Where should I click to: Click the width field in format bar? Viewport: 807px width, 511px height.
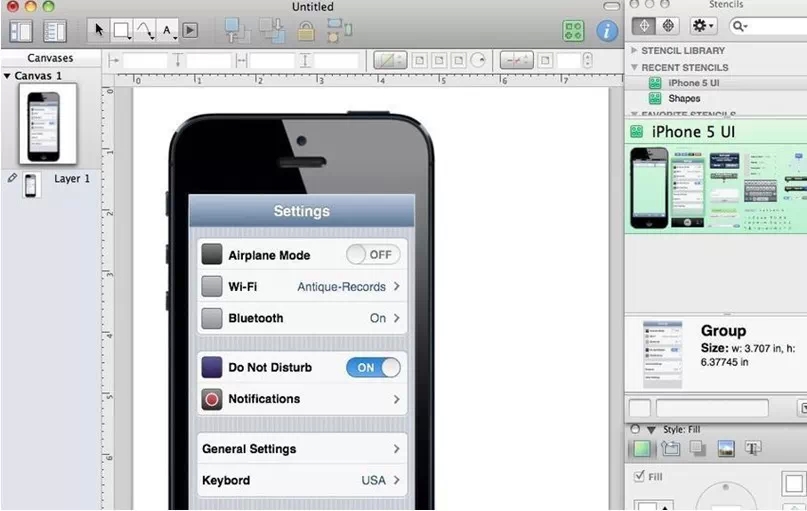(273, 61)
